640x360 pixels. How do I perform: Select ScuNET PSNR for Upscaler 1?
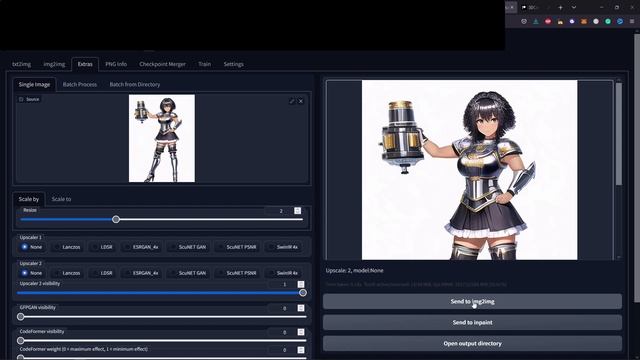[x=238, y=247]
